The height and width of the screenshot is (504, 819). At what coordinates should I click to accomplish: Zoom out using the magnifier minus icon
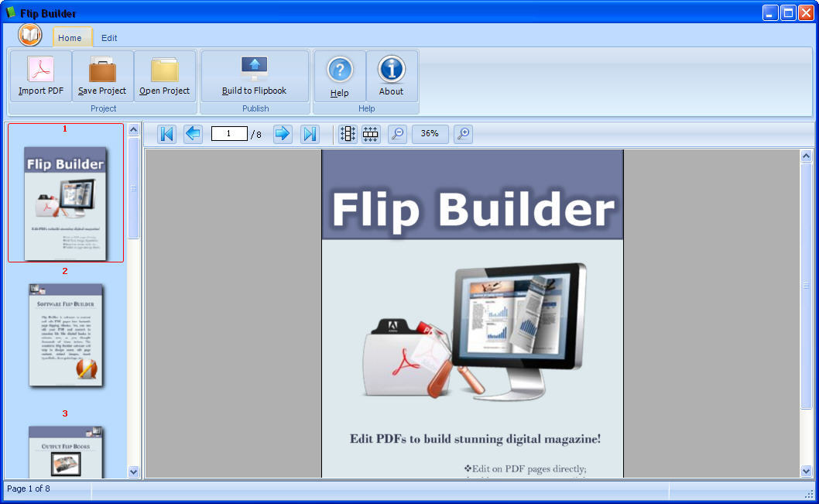pyautogui.click(x=397, y=133)
